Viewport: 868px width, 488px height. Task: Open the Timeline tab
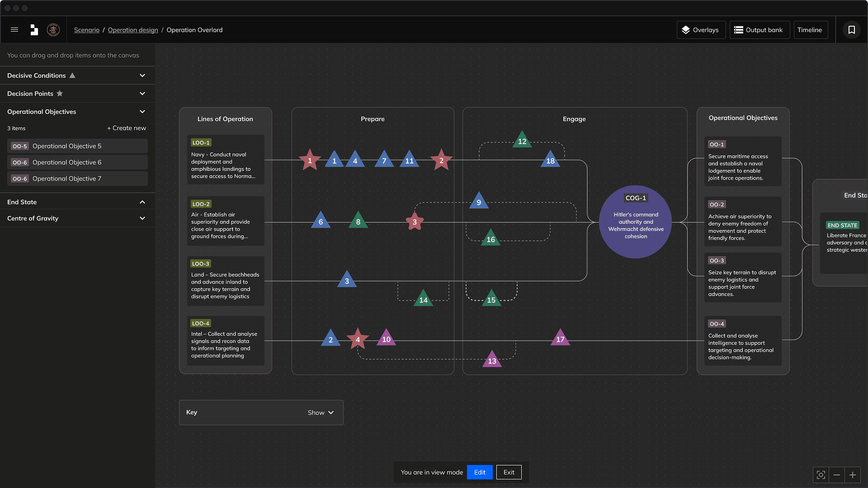(x=810, y=30)
